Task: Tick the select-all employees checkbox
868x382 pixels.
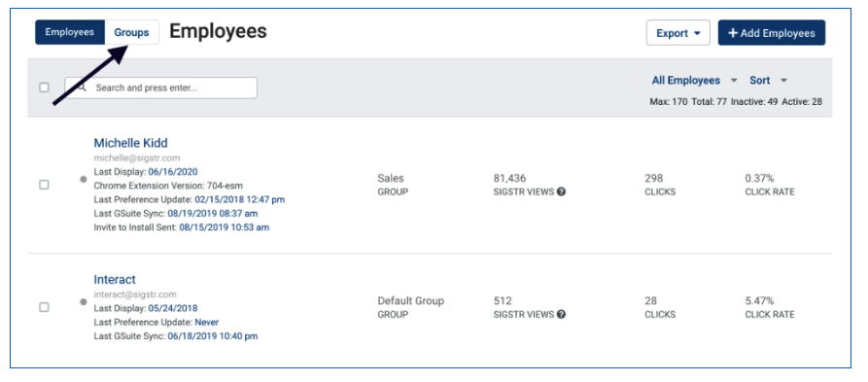Action: pyautogui.click(x=45, y=87)
